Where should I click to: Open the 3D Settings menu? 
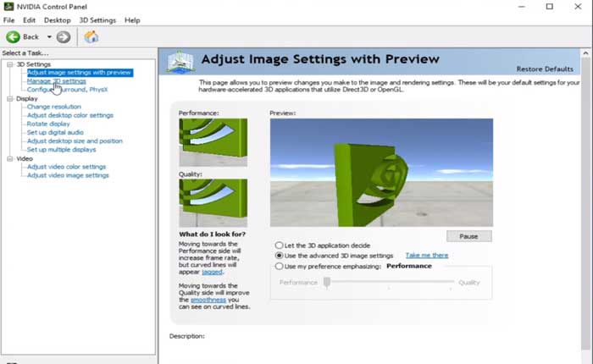tap(97, 19)
